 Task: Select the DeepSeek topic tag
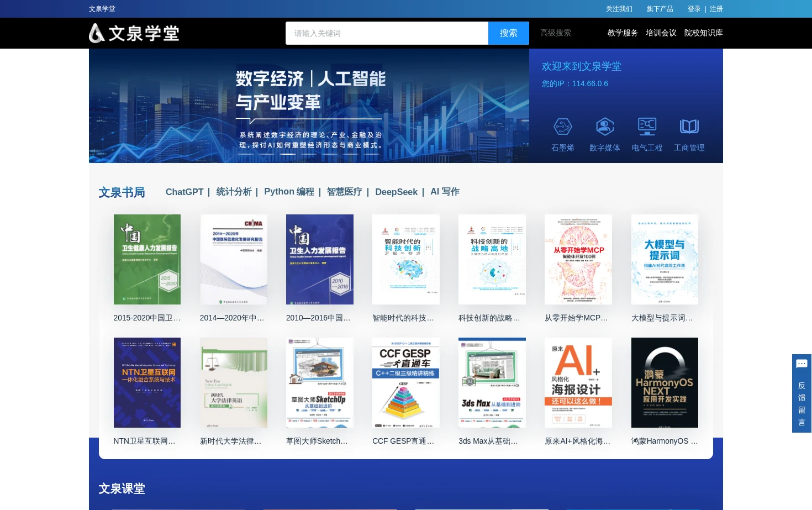click(x=396, y=192)
